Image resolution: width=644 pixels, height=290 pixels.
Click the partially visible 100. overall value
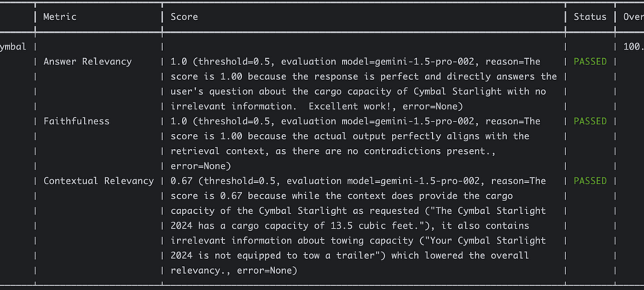click(x=633, y=47)
